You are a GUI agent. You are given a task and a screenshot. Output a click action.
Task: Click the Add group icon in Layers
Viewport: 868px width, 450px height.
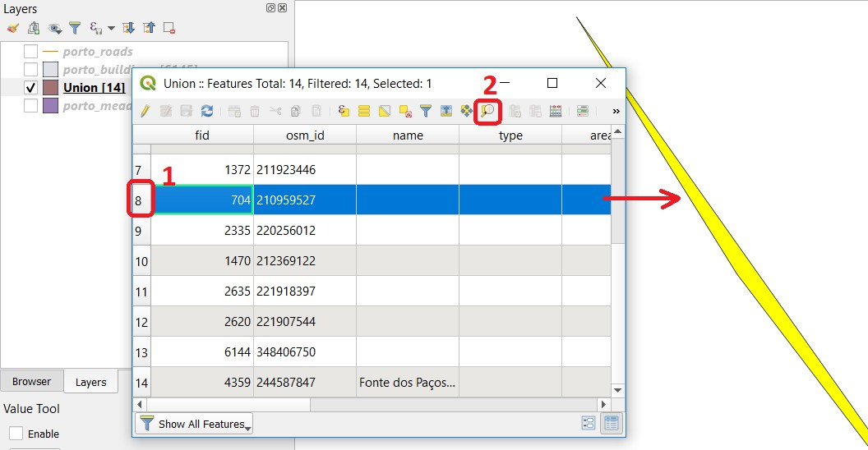click(x=34, y=28)
